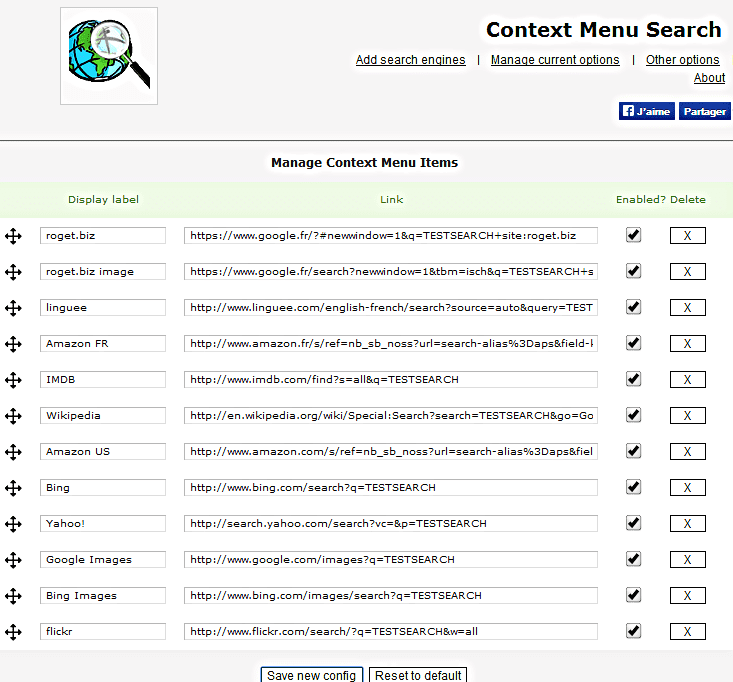Click the move handle beside flickr
The width and height of the screenshot is (733, 682).
pos(13,632)
